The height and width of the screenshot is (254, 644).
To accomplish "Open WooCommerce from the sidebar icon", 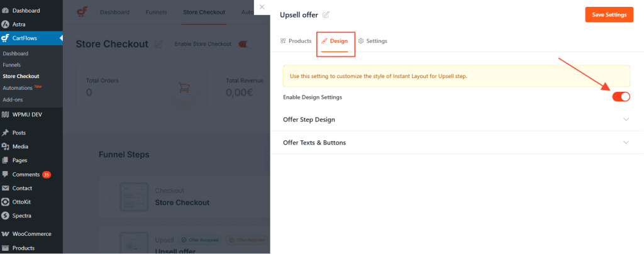I will tap(5, 234).
